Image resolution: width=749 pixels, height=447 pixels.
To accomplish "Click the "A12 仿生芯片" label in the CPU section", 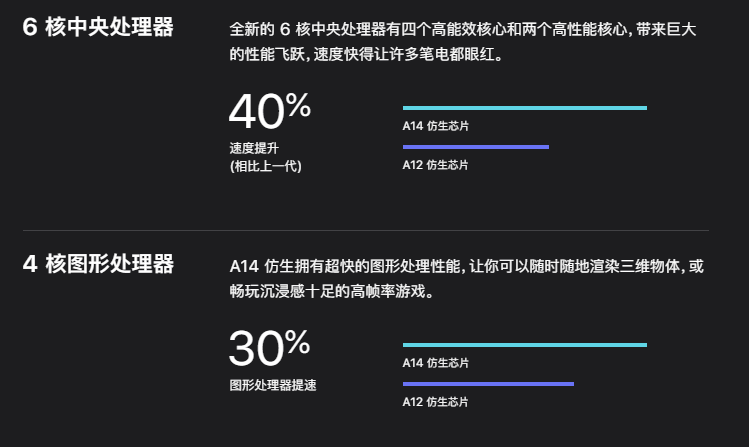I will (x=435, y=165).
